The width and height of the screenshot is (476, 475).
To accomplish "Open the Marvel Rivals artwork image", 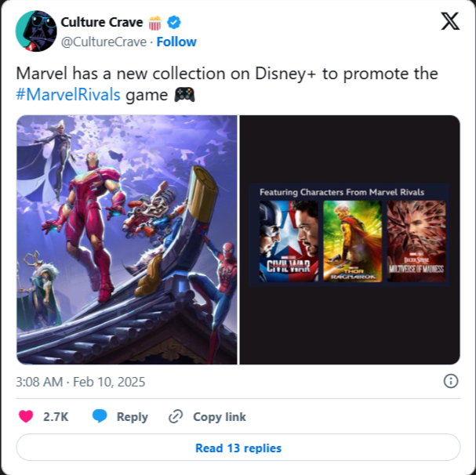I will 127,240.
